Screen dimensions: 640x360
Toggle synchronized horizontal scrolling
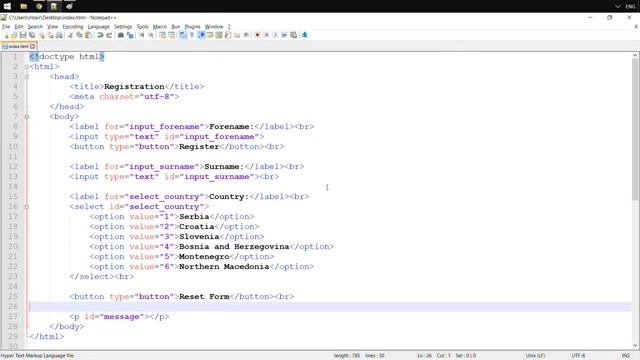pos(171,35)
